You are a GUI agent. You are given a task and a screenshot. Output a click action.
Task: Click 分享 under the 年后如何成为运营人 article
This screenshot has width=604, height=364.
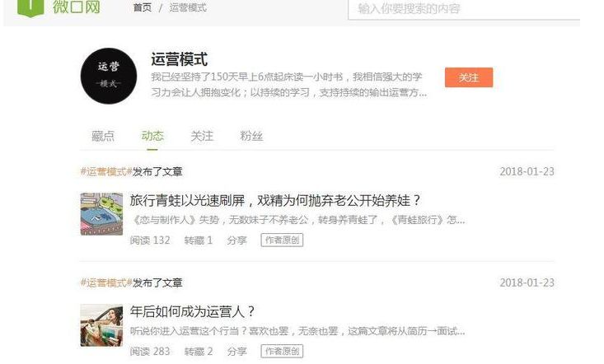[x=236, y=352]
